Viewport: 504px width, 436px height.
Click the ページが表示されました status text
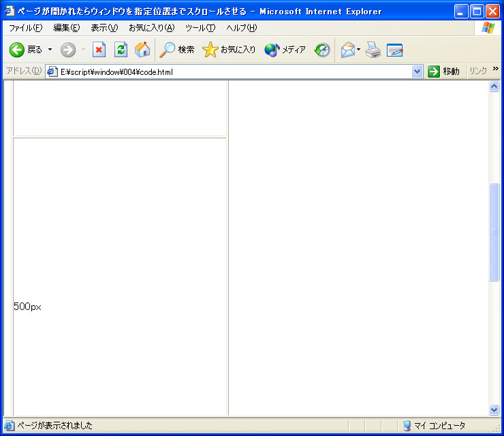pos(54,426)
